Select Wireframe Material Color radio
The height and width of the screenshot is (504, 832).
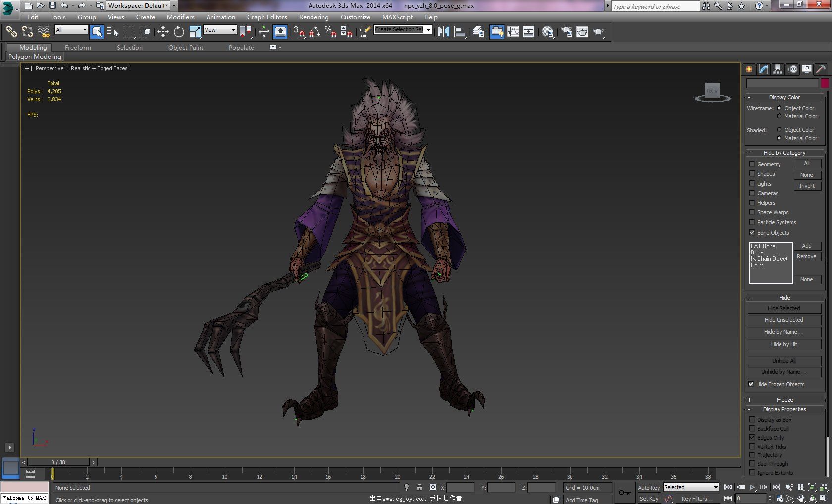coord(779,116)
